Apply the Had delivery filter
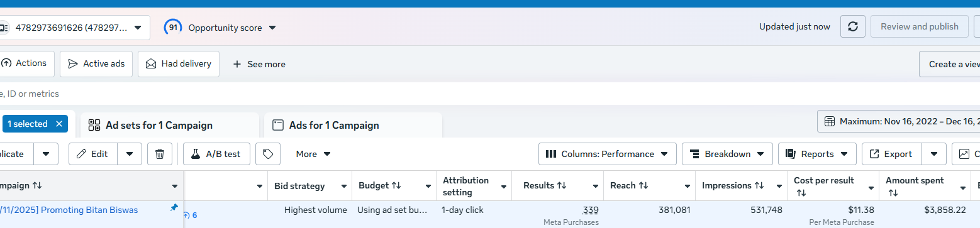 179,64
